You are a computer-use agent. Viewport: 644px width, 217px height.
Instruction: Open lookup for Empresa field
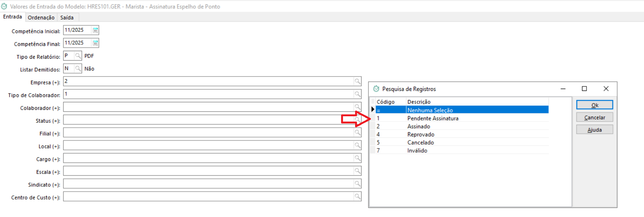pos(357,81)
